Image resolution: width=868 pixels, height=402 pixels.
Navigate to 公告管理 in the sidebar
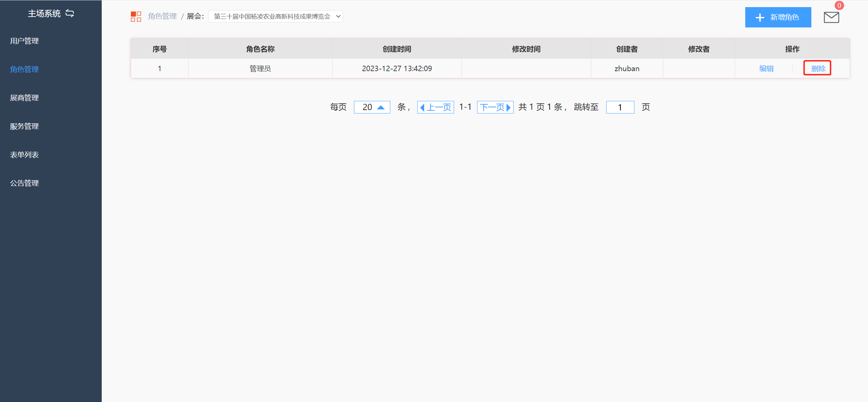tap(24, 183)
